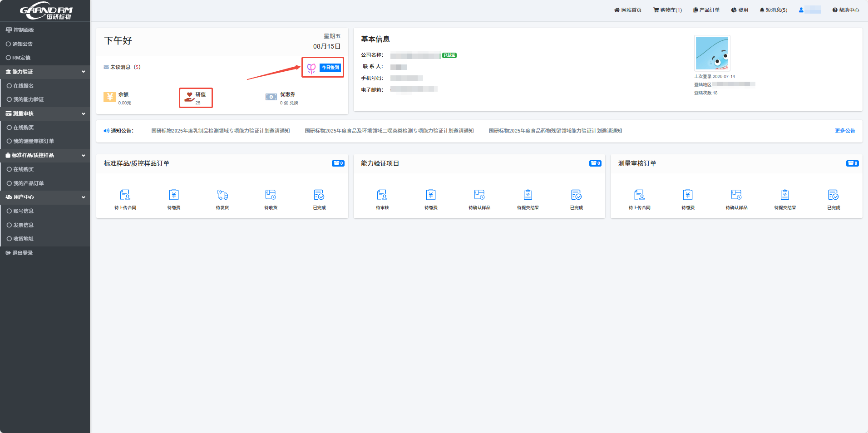The image size is (868, 433).
Task: Click the 优惠券 coupon icon
Action: coord(271,97)
